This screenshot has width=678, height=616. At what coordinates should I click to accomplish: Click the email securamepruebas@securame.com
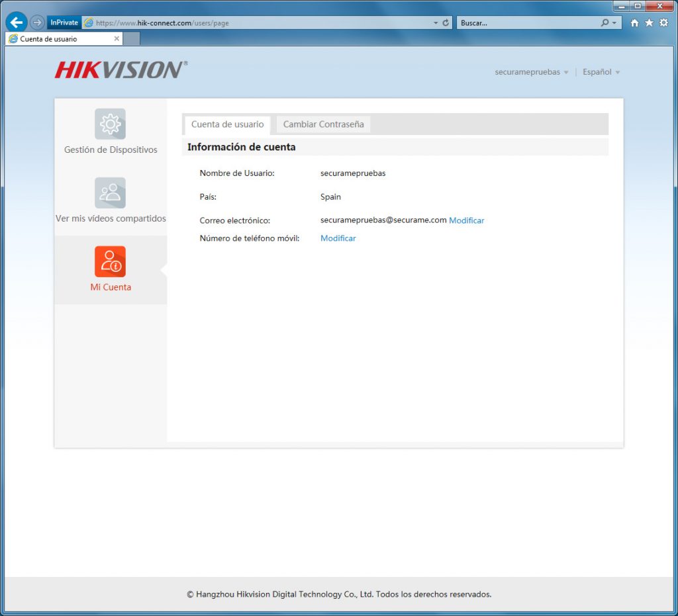[383, 220]
